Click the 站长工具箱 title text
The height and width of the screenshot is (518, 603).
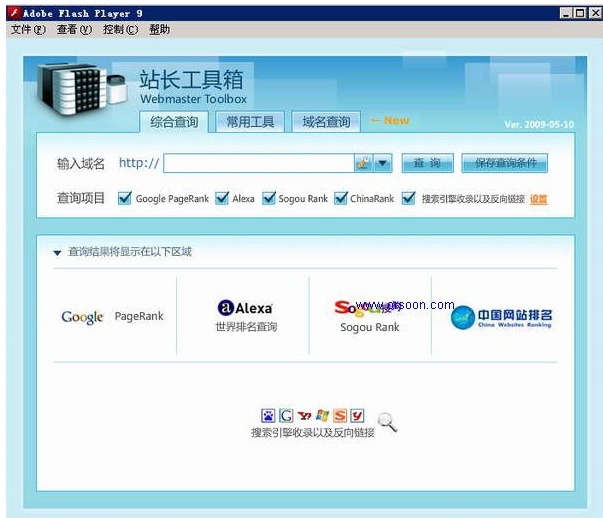(191, 80)
